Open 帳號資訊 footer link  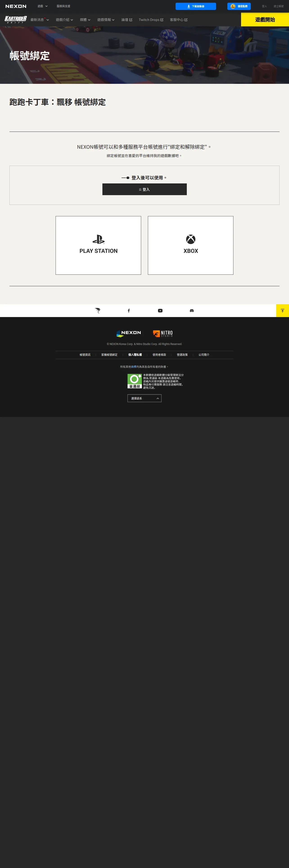[x=85, y=355]
